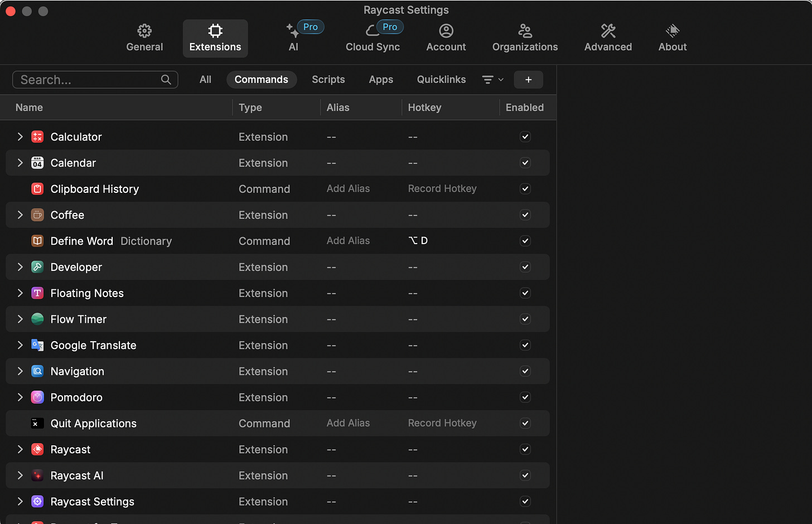Click the Flow Timer icon
This screenshot has width=812, height=524.
[x=37, y=319]
